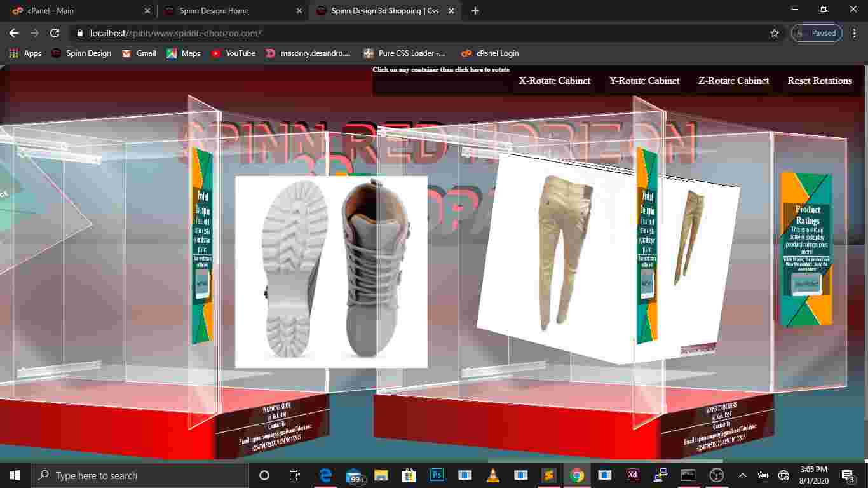Viewport: 868px width, 488px height.
Task: Open the Maps bookmark
Action: click(x=183, y=53)
